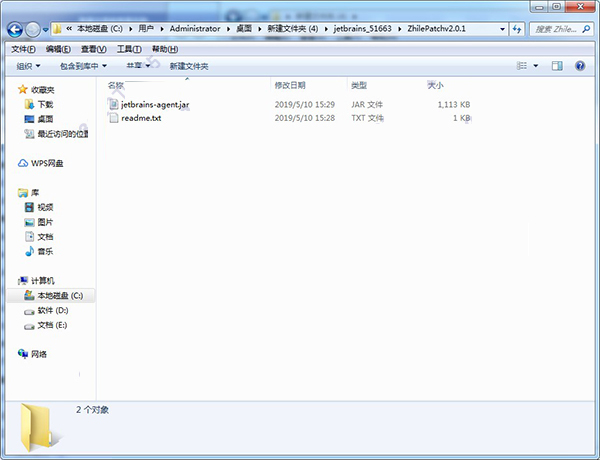Click the change view icon

click(521, 66)
